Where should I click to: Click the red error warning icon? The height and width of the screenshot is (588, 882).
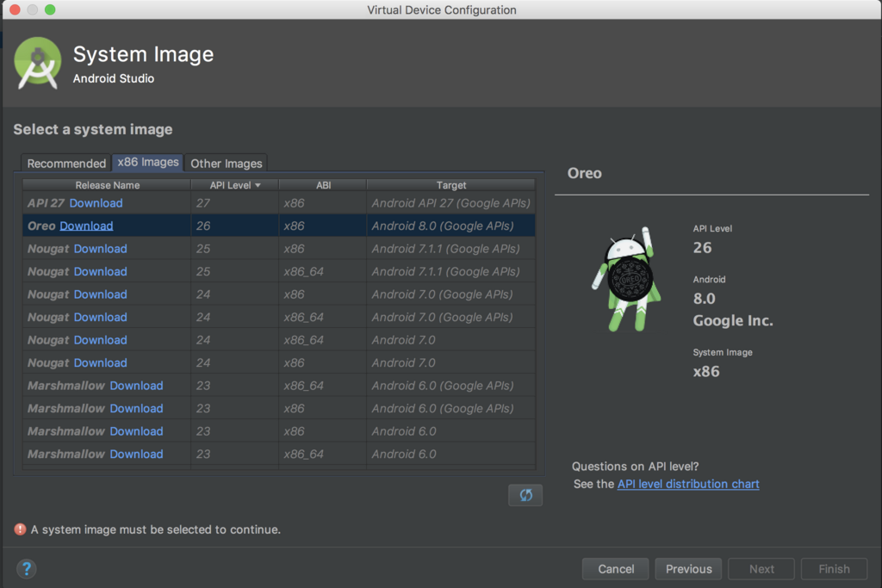(21, 529)
